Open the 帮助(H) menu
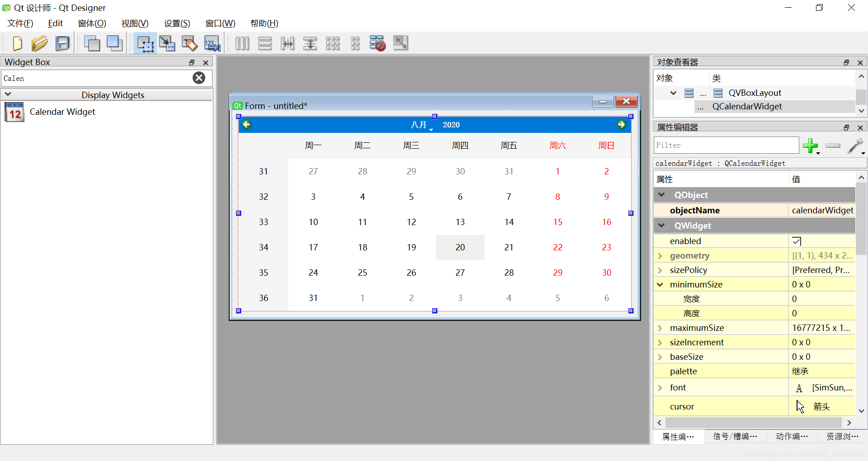868x461 pixels. (264, 23)
